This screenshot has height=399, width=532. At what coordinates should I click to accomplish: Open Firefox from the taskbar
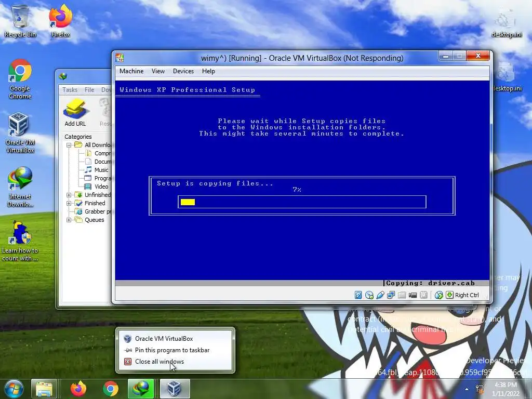[78, 389]
